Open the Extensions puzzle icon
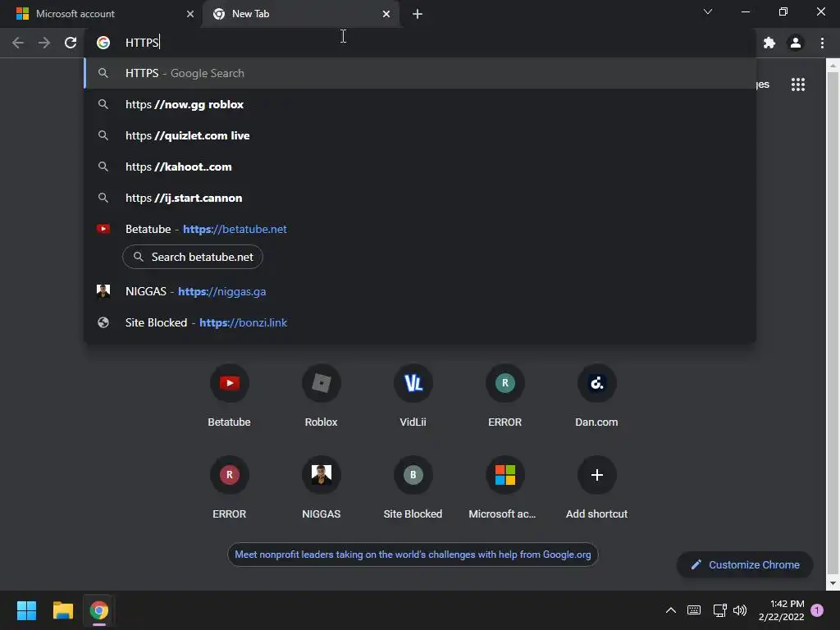 [x=769, y=43]
